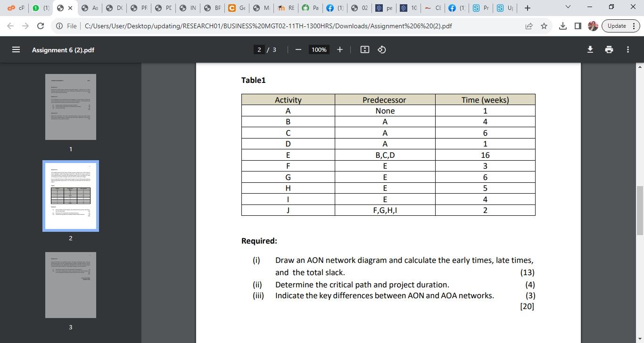644x343 pixels.
Task: Zoom out on the PDF
Action: pos(298,49)
